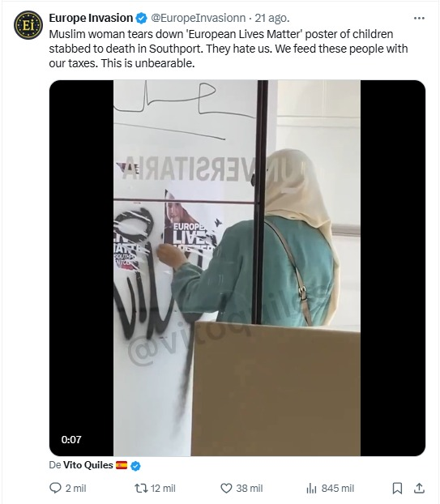Viewport: 440px width, 504px height.
Task: Open the @EuropeInvasionn handle link
Action: [x=198, y=18]
